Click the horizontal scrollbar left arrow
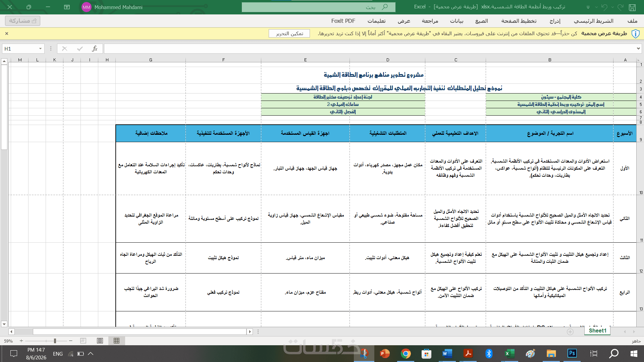Screen dimensions: 644x362 coord(11,331)
